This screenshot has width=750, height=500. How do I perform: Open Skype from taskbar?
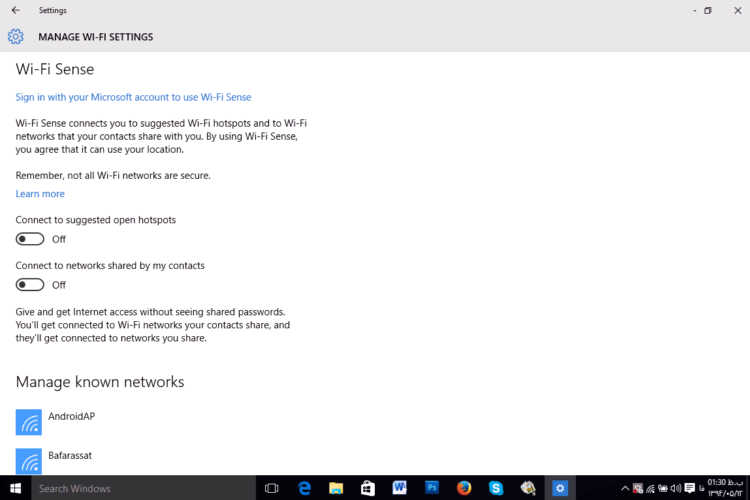click(x=496, y=488)
